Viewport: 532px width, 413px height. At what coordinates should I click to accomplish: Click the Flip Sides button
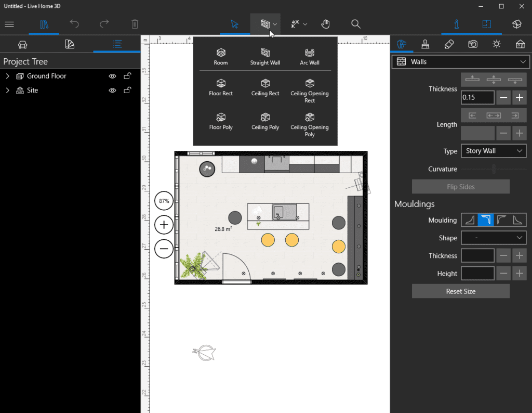[461, 187]
